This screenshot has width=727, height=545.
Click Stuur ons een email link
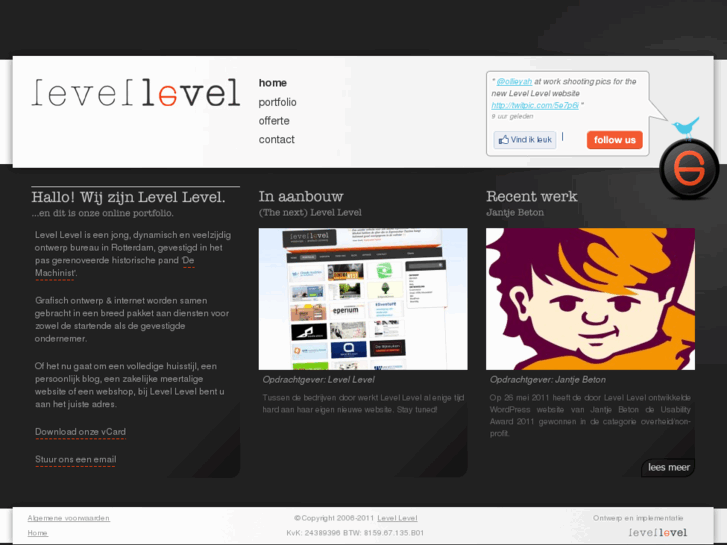coord(76,460)
